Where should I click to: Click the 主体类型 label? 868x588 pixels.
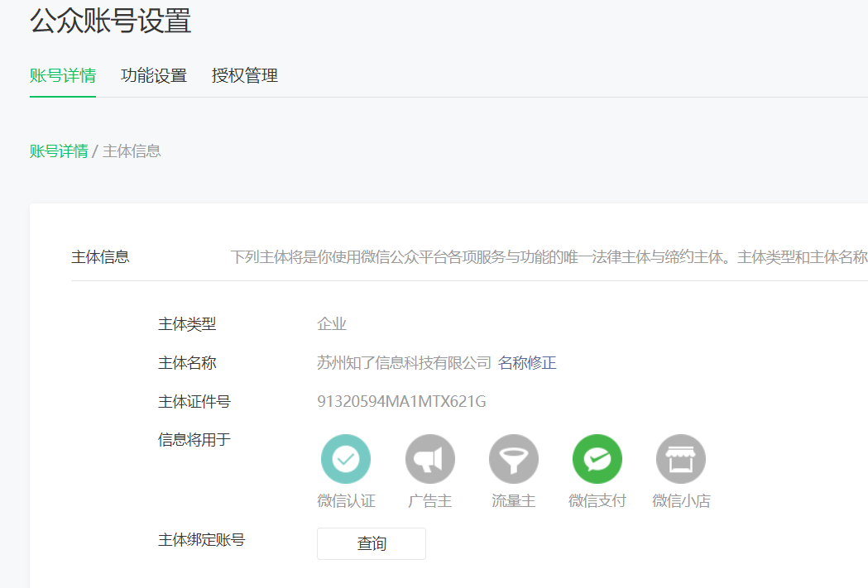pos(187,324)
